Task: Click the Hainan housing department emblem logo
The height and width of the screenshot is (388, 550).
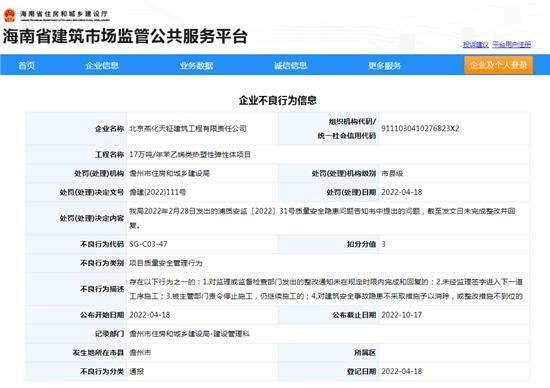Action: click(9, 15)
